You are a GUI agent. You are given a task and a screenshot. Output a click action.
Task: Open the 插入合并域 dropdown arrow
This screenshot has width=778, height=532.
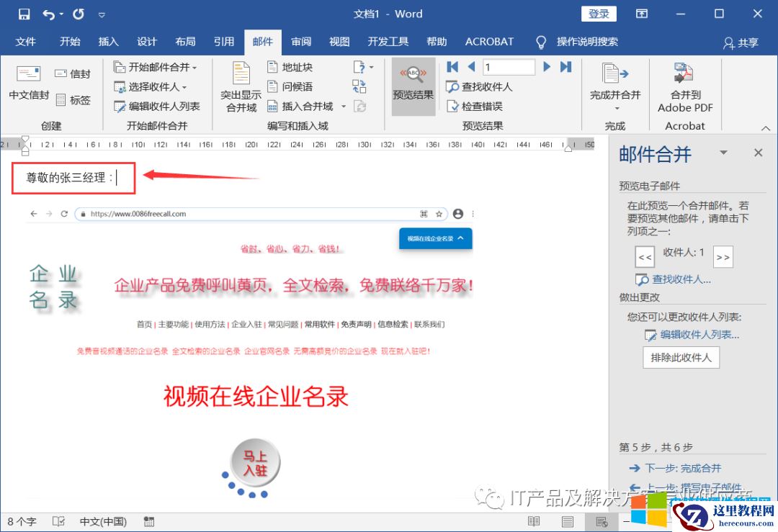click(344, 104)
